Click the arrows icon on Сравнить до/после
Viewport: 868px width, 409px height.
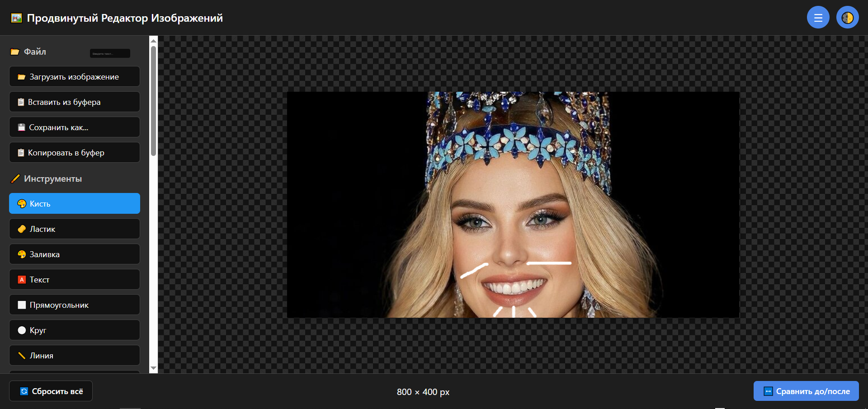point(768,391)
